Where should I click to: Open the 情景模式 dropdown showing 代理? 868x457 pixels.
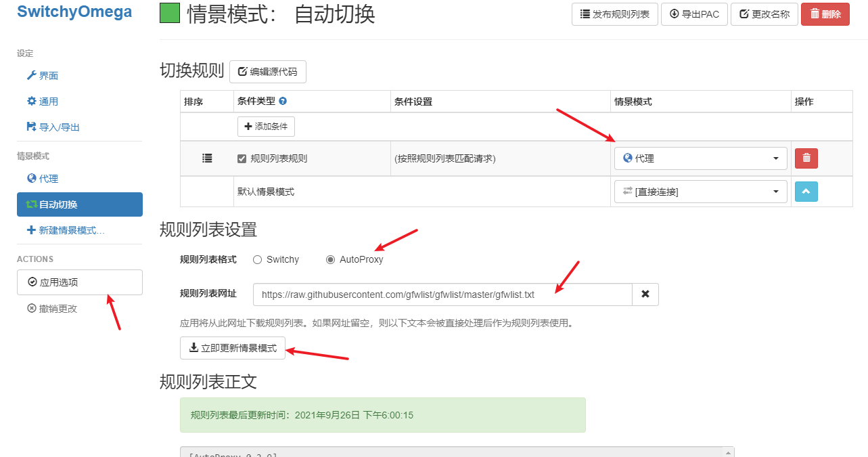(700, 158)
